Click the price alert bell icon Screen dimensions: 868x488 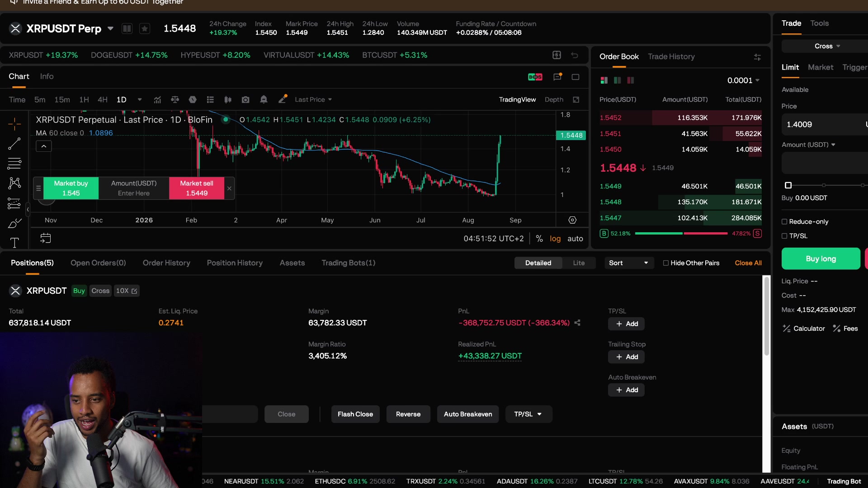coord(264,99)
